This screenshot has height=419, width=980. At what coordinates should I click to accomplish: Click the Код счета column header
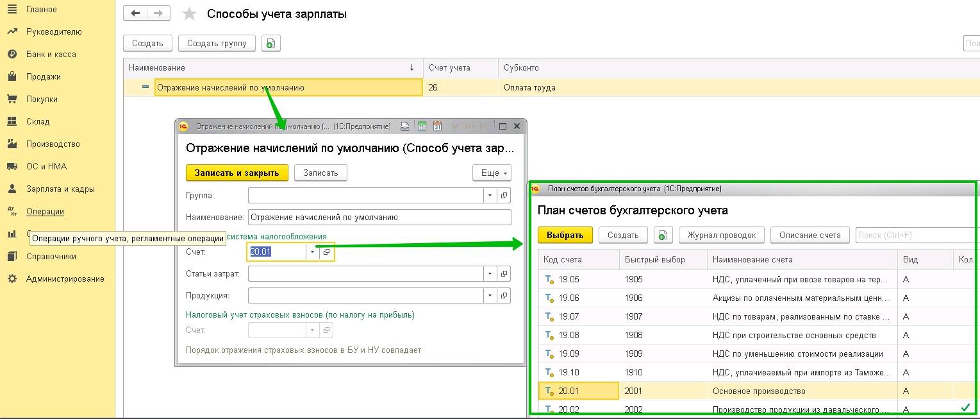(579, 260)
